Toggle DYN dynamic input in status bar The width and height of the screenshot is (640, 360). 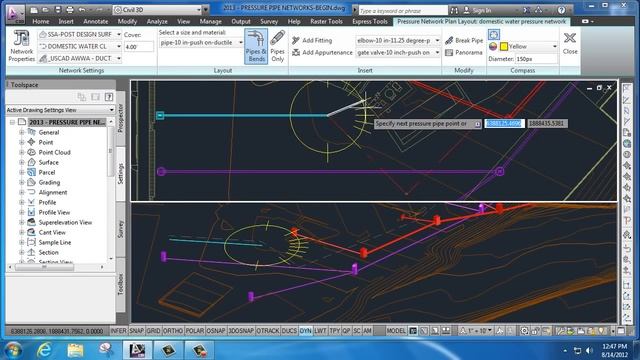(x=306, y=331)
